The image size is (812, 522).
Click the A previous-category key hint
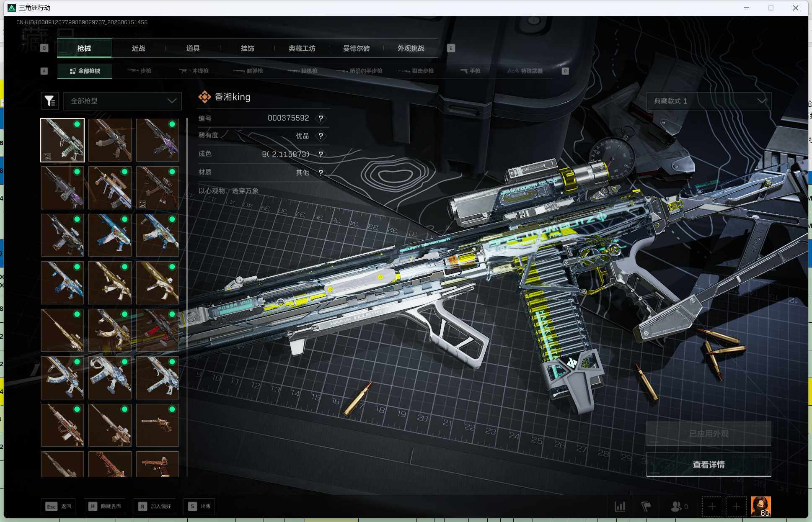tap(44, 71)
